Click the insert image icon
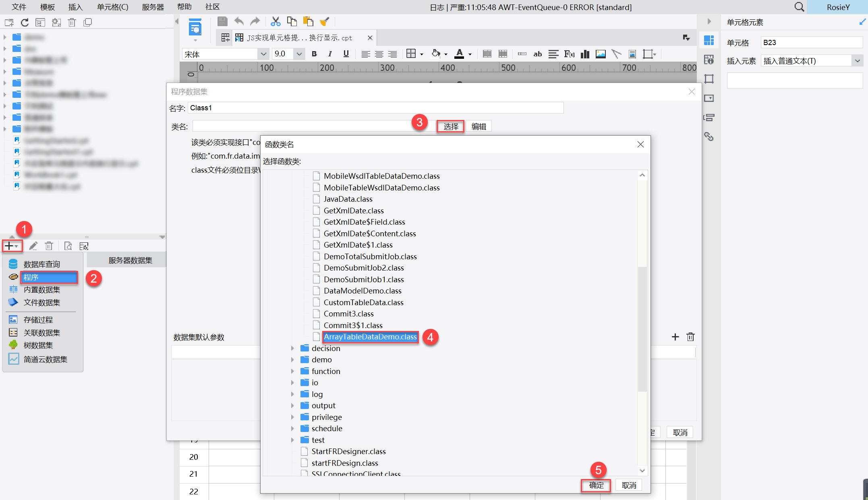The width and height of the screenshot is (868, 500). 600,54
